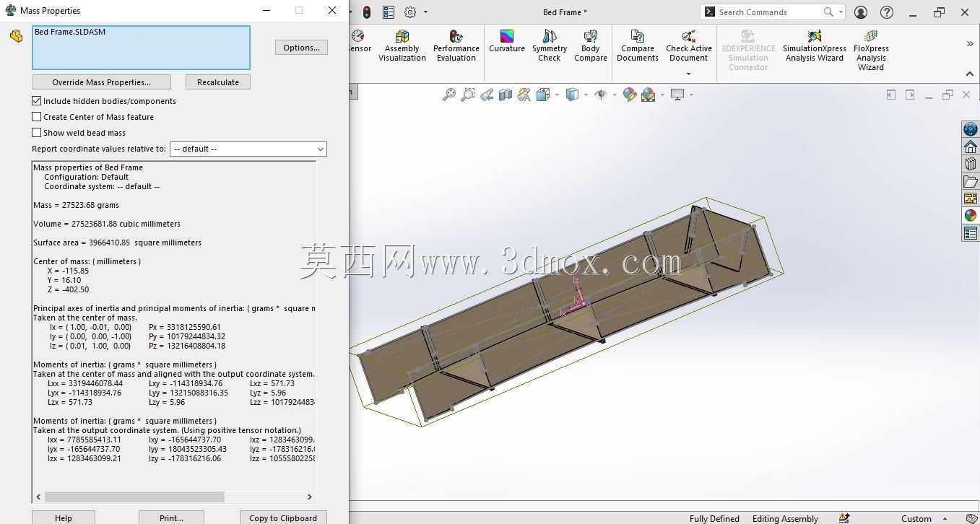
Task: Click the Hide/Show Items eye icon
Action: 600,95
